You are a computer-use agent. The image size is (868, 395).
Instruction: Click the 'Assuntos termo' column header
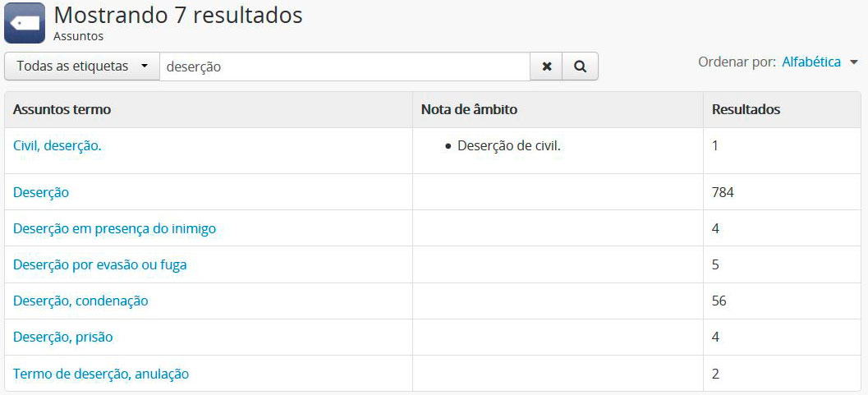point(62,109)
